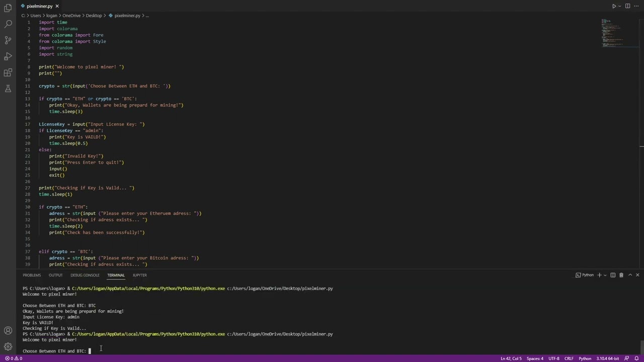Click 'Checking if Key is Vaild...' terminal line

(54, 328)
